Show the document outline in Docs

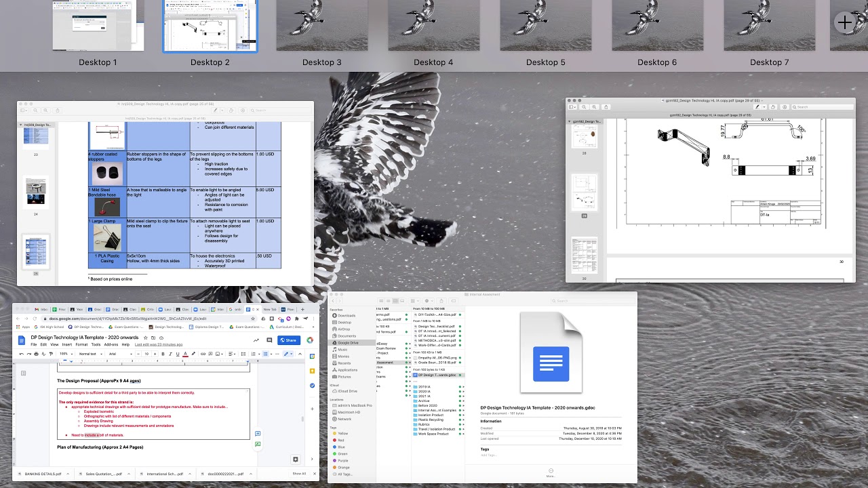pyautogui.click(x=23, y=373)
